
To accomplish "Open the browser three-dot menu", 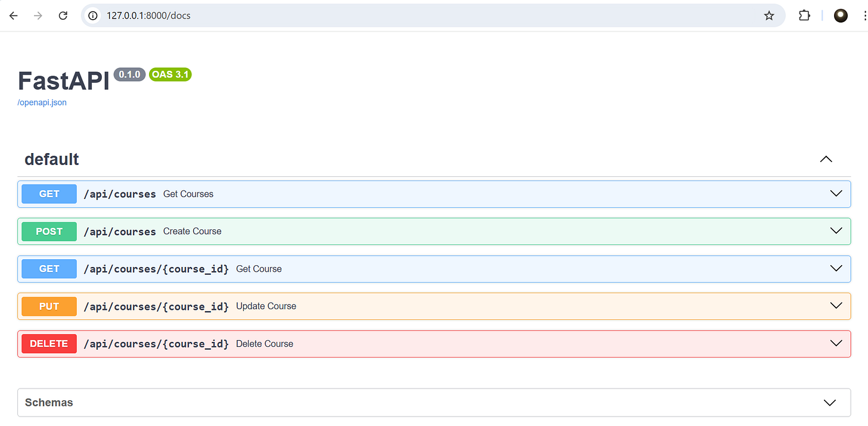I will click(864, 16).
